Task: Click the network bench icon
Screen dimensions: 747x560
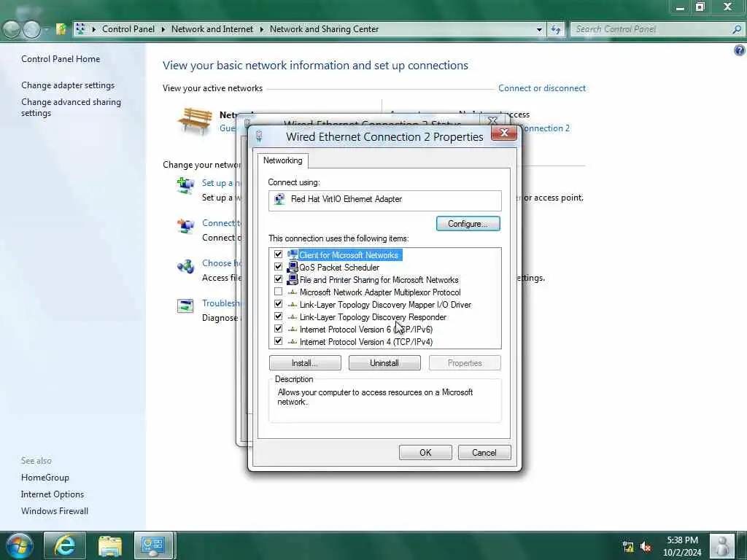Action: (194, 121)
